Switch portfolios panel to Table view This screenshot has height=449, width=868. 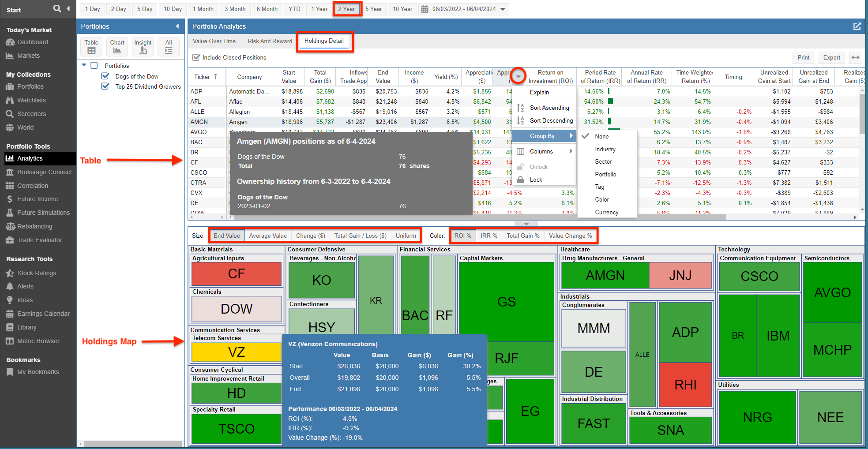(x=91, y=46)
